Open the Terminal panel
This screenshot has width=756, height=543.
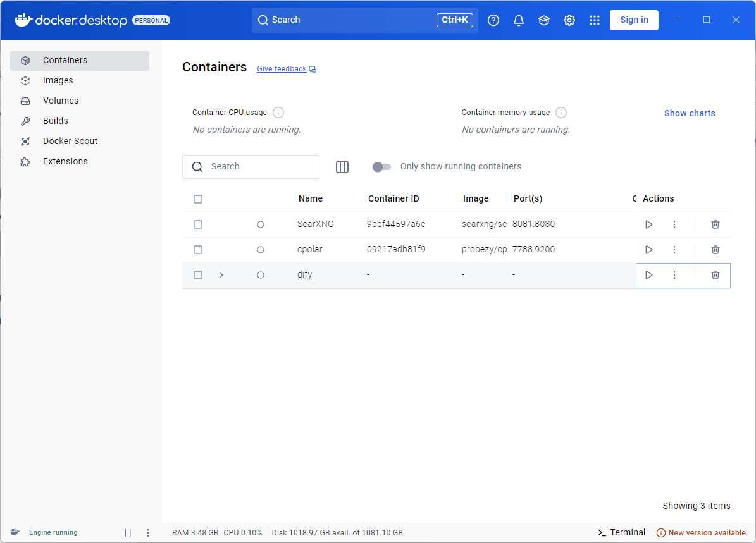621,532
